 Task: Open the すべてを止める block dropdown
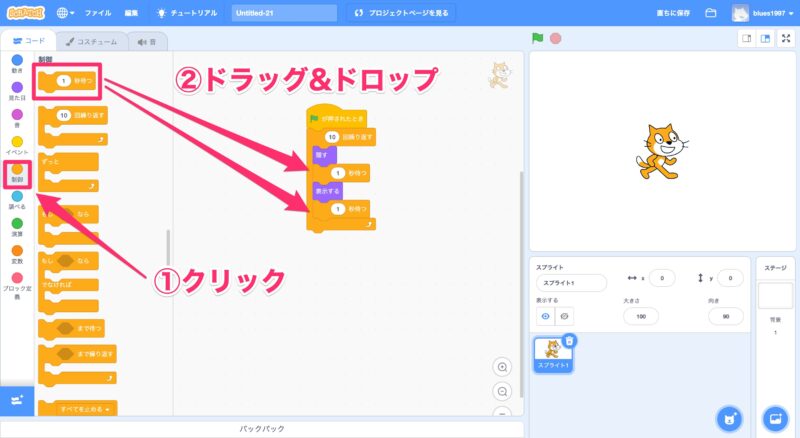coord(105,409)
